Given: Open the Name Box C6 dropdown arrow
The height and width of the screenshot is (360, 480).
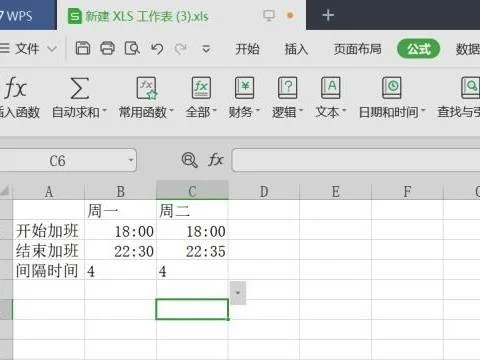Looking at the screenshot, I should coord(131,160).
